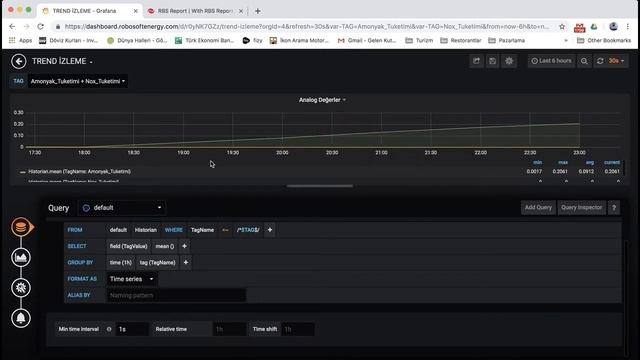Edit the mean () aggregation segment
Image resolution: width=640 pixels, height=360 pixels.
pos(164,246)
